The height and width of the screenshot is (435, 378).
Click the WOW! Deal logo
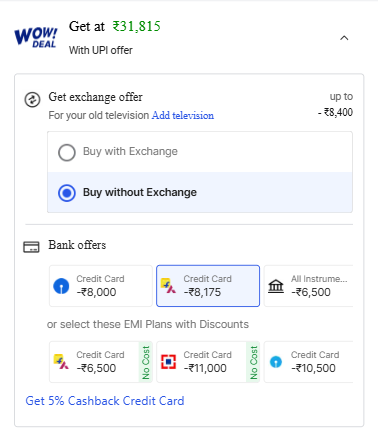[x=36, y=37]
